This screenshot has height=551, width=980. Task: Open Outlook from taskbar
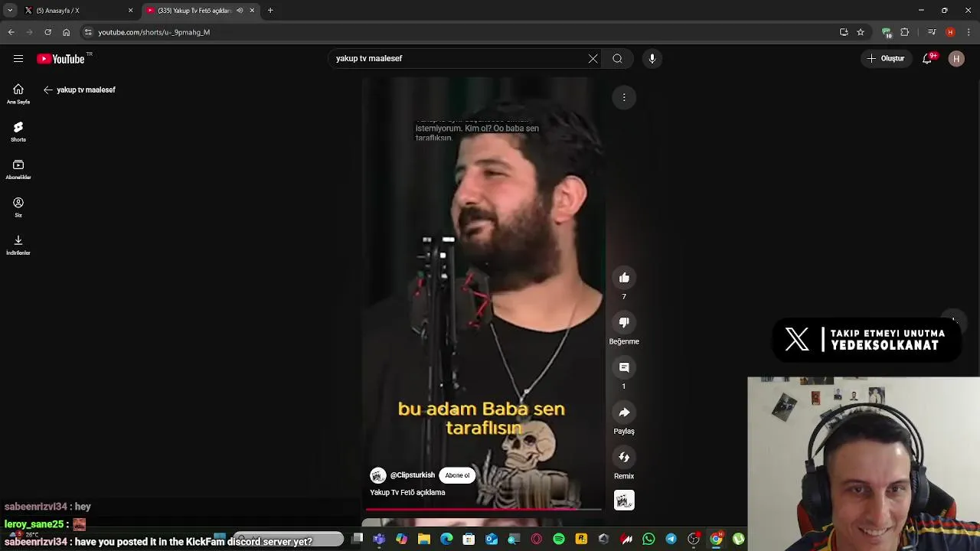click(x=492, y=540)
